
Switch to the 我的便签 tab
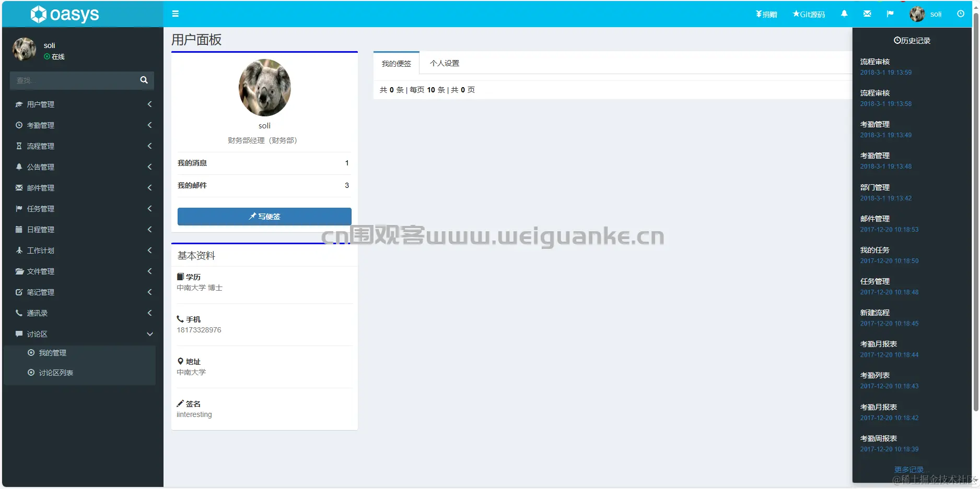[x=396, y=63]
